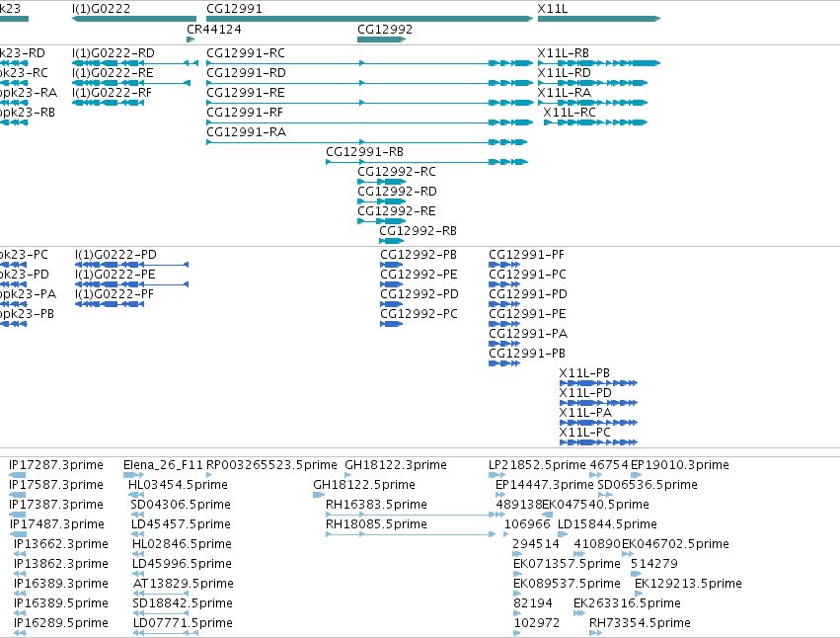Select polypeptide CG12991-PF
840x638 pixels.
[x=504, y=265]
